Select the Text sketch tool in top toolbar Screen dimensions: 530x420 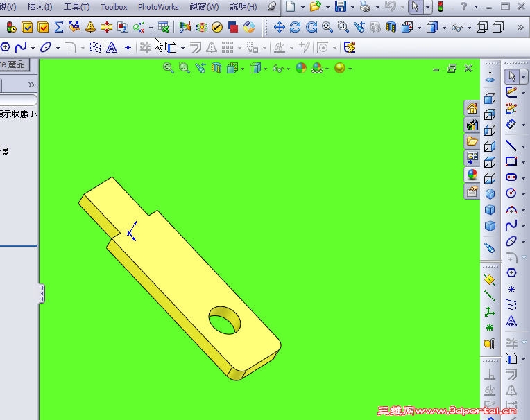[x=112, y=47]
